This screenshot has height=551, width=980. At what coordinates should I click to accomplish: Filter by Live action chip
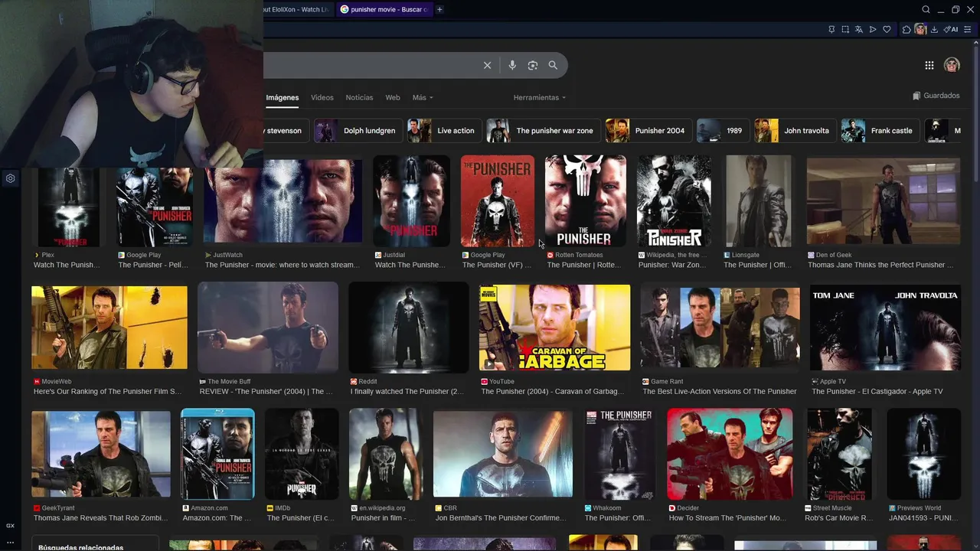[444, 131]
